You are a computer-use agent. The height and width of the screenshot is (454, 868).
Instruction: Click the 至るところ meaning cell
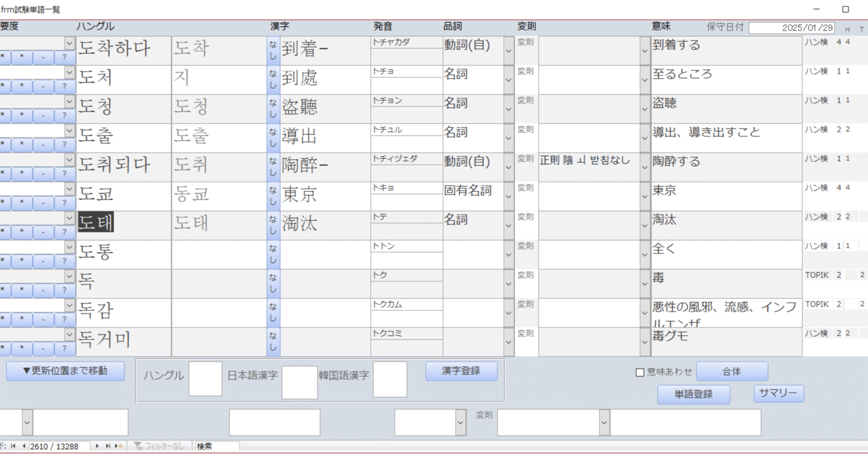click(727, 80)
